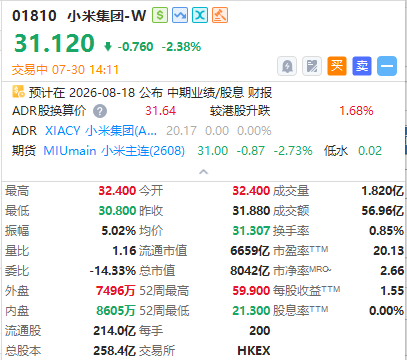
Task: Open the price alert bell icon
Action: [287, 66]
